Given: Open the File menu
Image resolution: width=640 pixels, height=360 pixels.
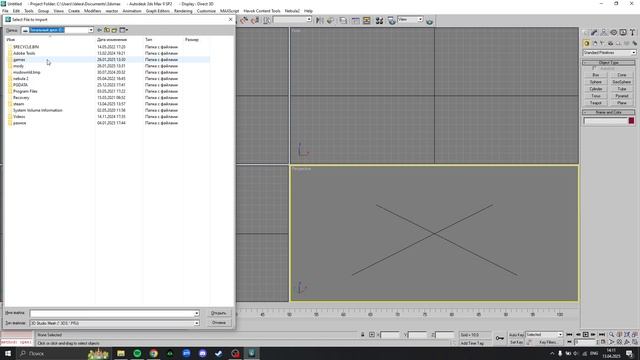Looking at the screenshot, I should (x=5, y=11).
